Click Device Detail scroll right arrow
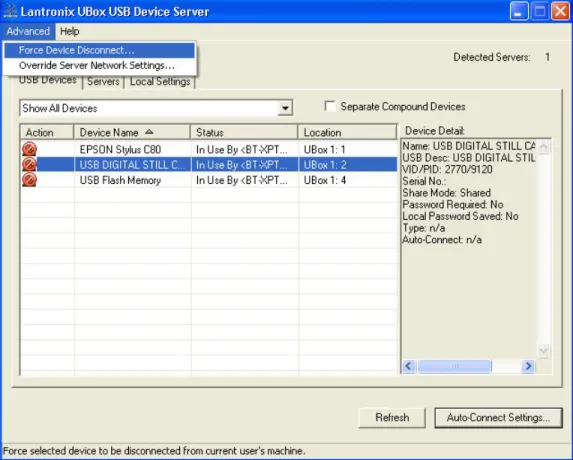573x460 pixels. pyautogui.click(x=528, y=366)
